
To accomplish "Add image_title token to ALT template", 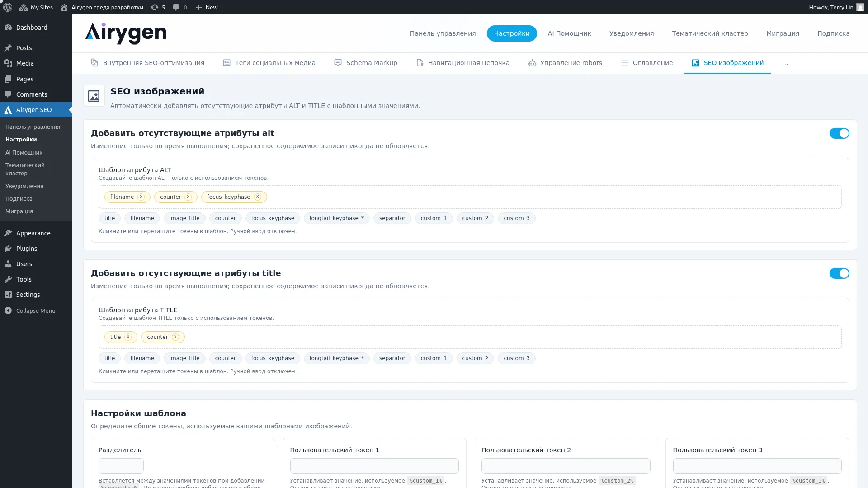I will (184, 218).
